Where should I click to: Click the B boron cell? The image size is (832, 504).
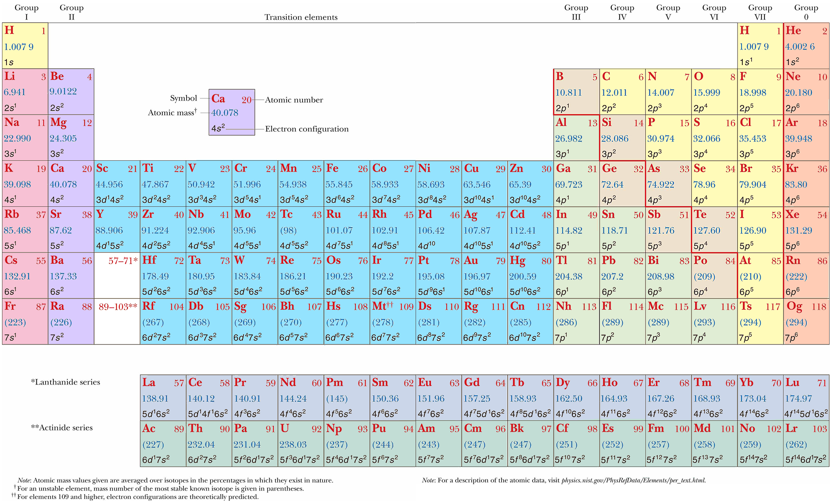pyautogui.click(x=577, y=92)
